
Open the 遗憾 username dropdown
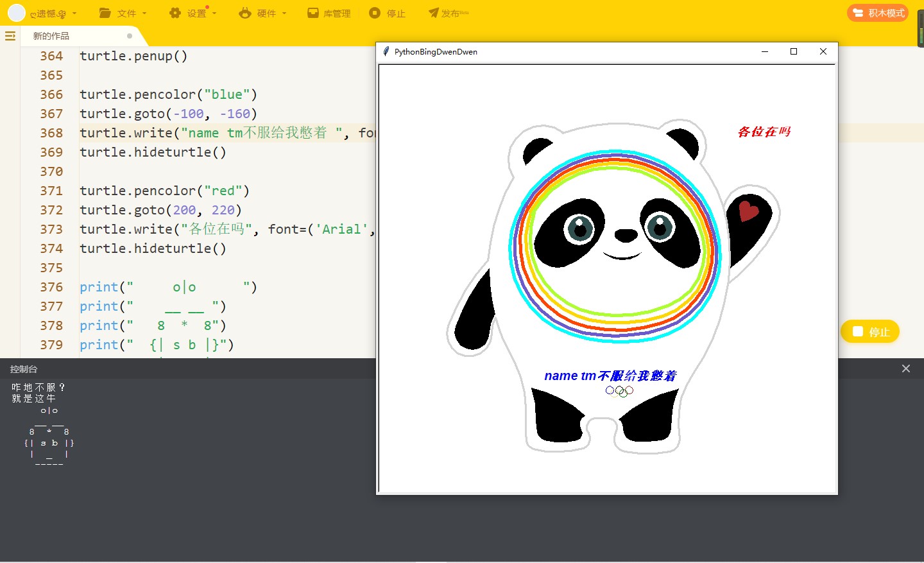click(x=53, y=13)
